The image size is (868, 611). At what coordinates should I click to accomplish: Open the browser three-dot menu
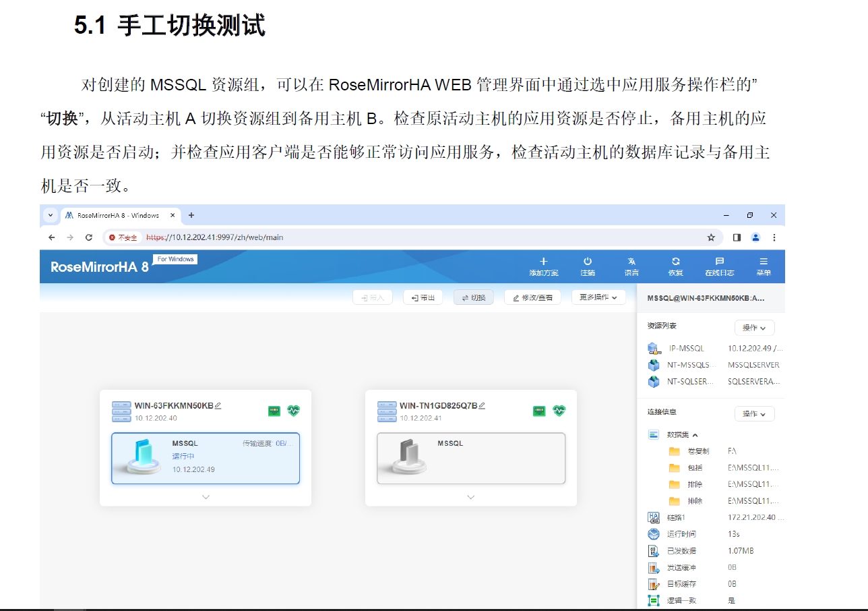click(774, 237)
